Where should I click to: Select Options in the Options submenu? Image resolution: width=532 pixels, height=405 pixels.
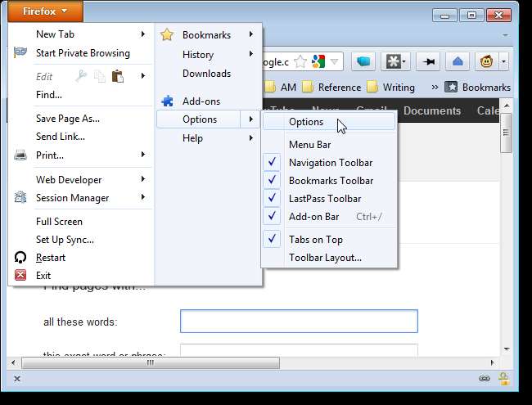(306, 122)
